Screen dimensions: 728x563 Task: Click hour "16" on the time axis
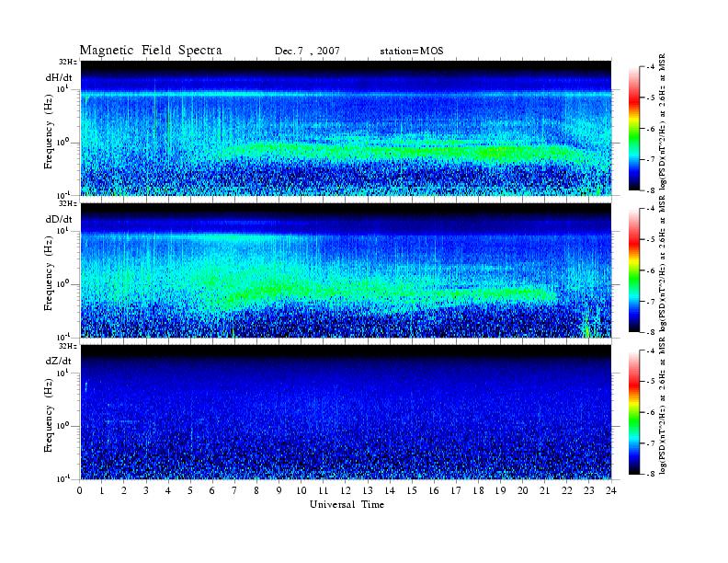click(x=434, y=490)
